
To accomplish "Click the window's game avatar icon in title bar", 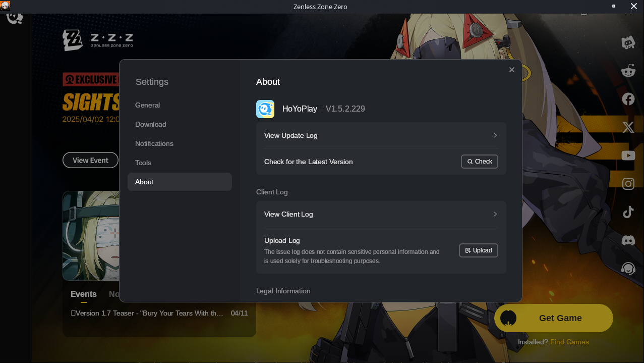I will coord(5,6).
